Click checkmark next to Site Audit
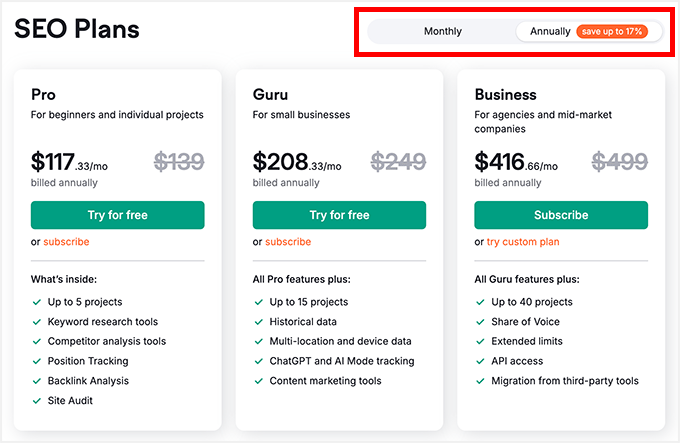This screenshot has width=680, height=443. coord(36,401)
